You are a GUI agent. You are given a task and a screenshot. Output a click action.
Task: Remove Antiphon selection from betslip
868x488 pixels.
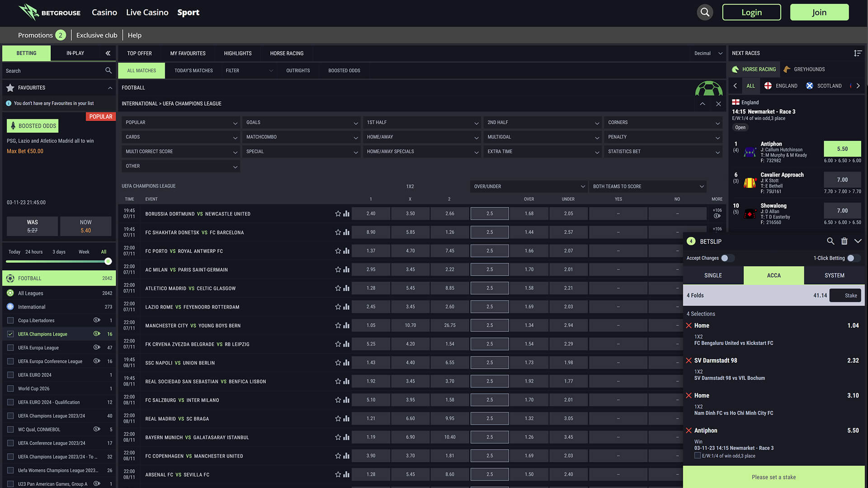click(689, 431)
